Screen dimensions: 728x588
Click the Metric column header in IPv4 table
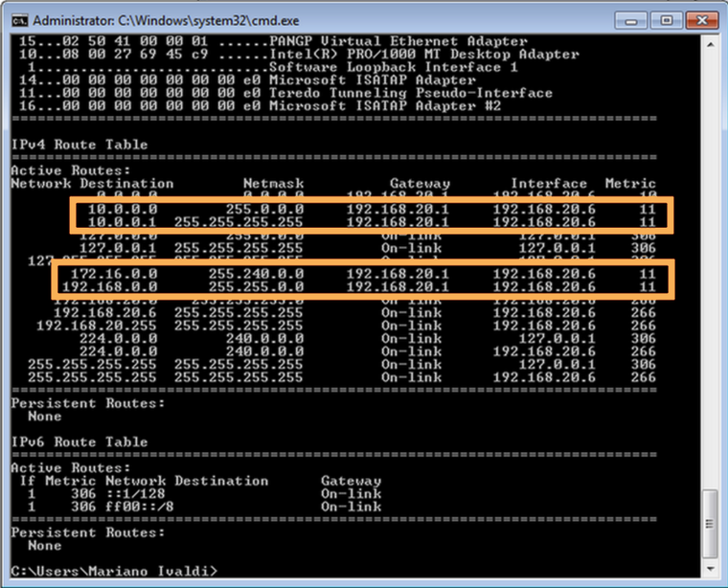click(630, 184)
